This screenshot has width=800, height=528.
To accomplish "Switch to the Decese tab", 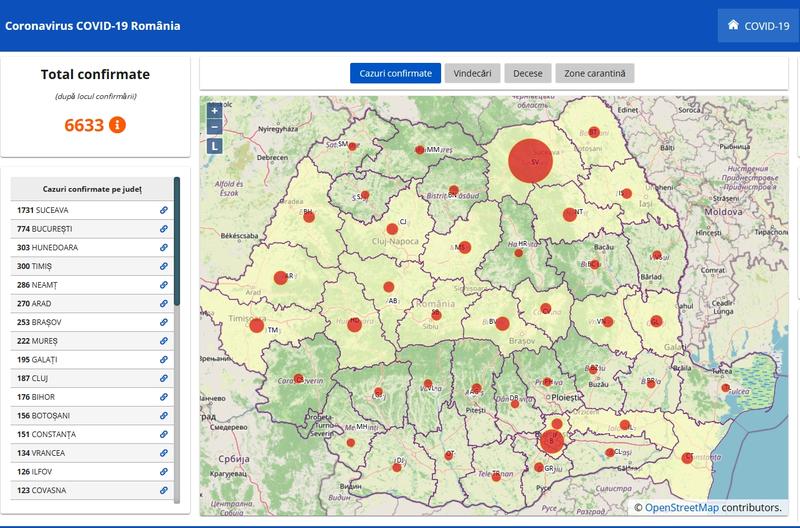I will [x=528, y=73].
